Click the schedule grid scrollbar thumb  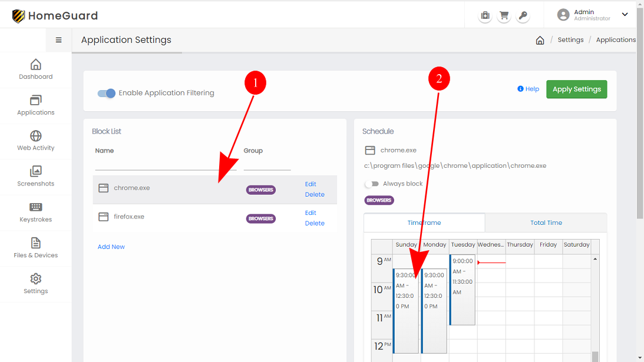pyautogui.click(x=595, y=357)
